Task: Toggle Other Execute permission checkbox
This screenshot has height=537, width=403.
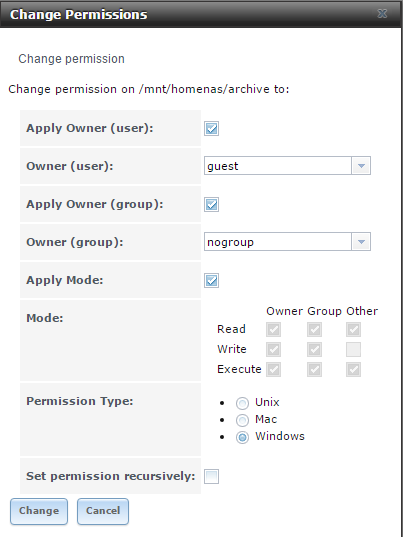Action: (353, 370)
